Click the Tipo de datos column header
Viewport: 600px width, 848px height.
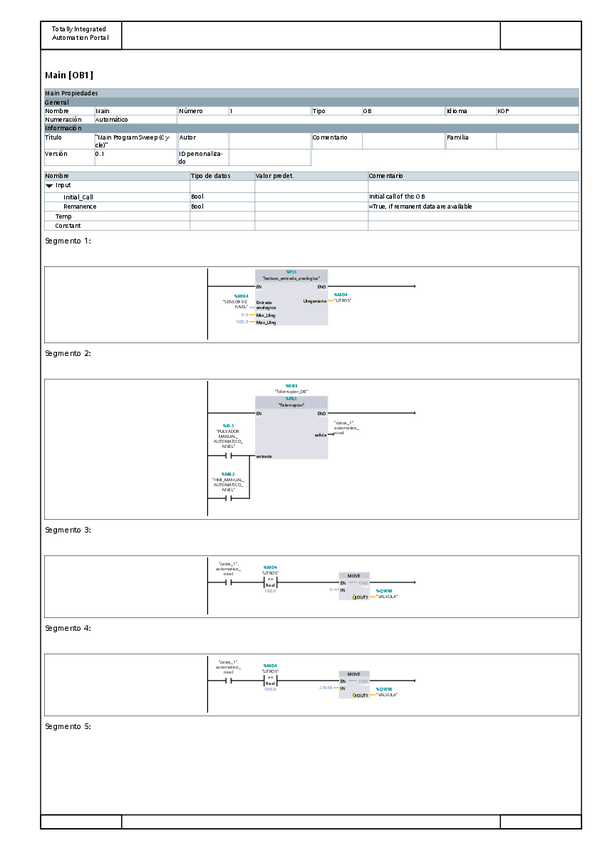click(x=210, y=176)
